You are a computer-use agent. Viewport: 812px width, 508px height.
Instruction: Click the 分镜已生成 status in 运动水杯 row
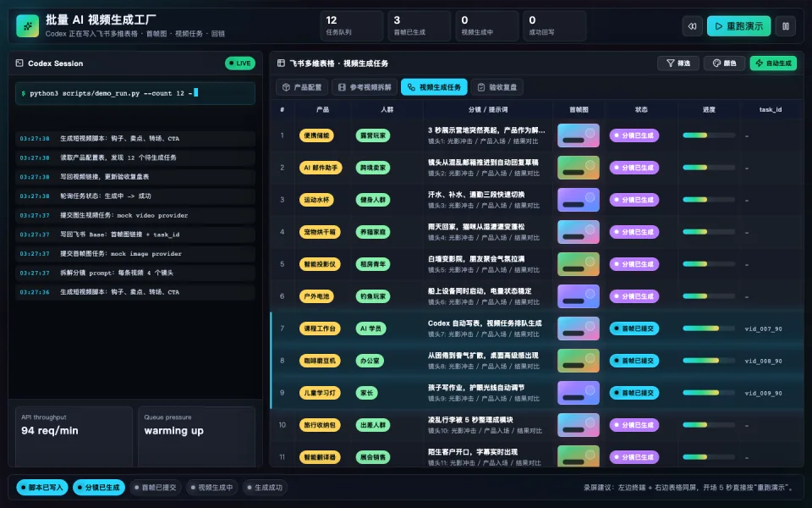click(634, 200)
